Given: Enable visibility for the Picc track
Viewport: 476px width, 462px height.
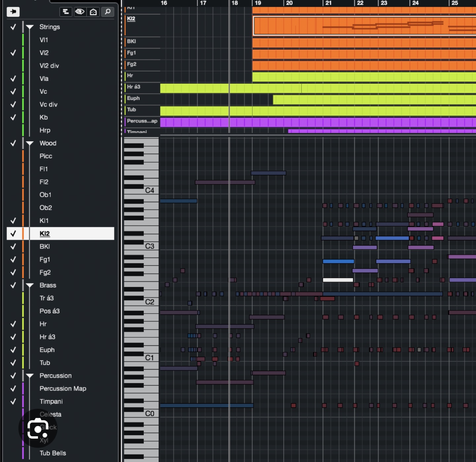Looking at the screenshot, I should pos(13,156).
